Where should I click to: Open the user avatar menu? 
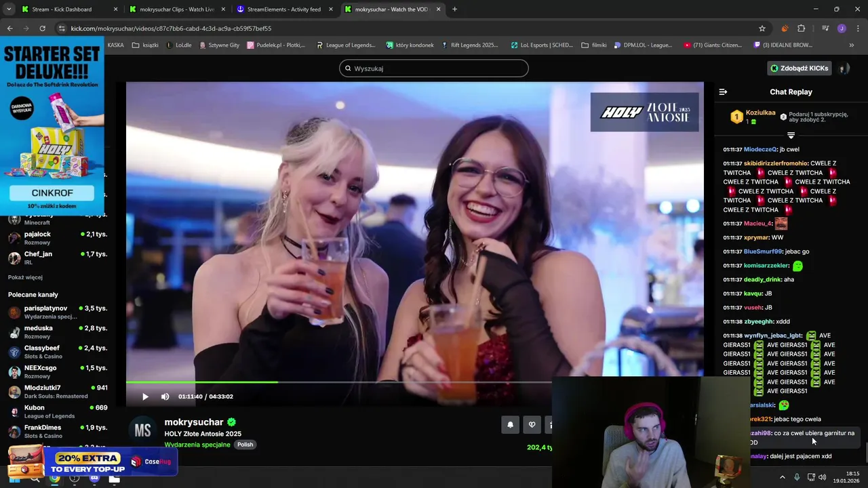pos(844,68)
